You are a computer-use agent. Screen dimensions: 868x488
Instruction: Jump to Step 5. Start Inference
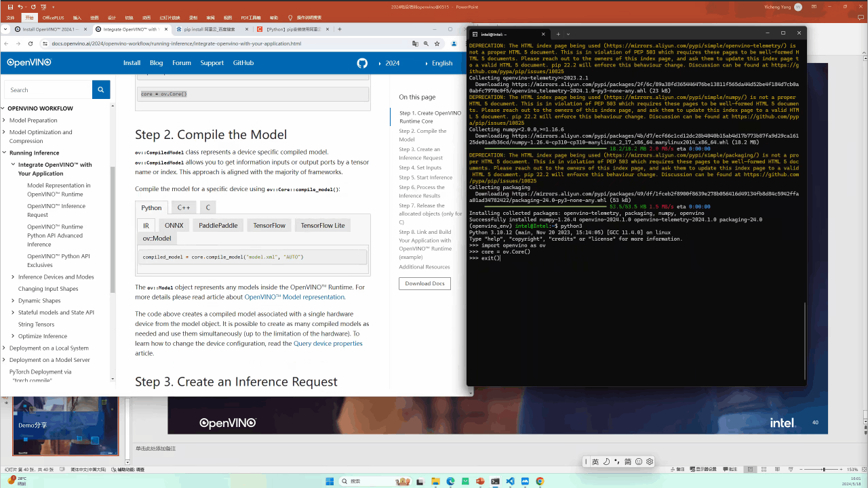pos(426,178)
